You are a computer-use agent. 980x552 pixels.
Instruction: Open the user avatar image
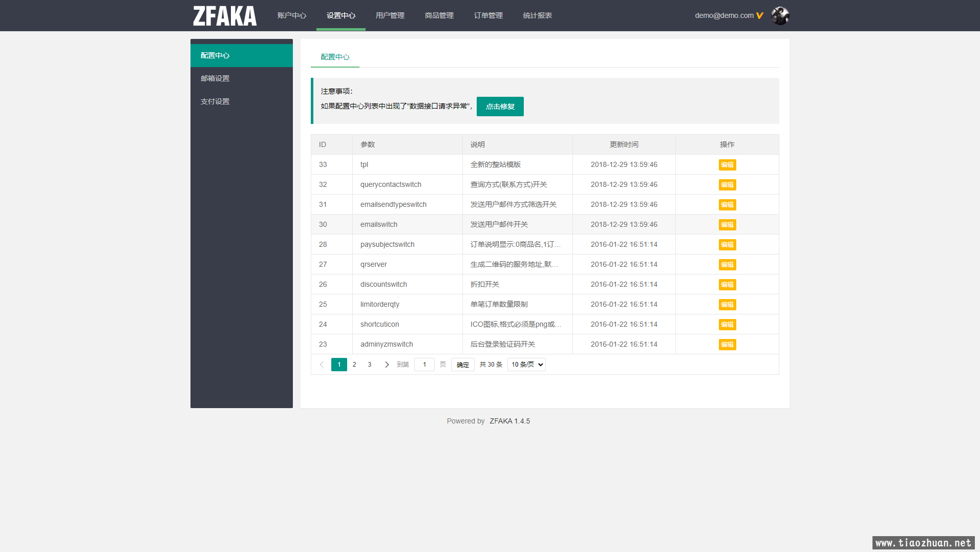[780, 16]
